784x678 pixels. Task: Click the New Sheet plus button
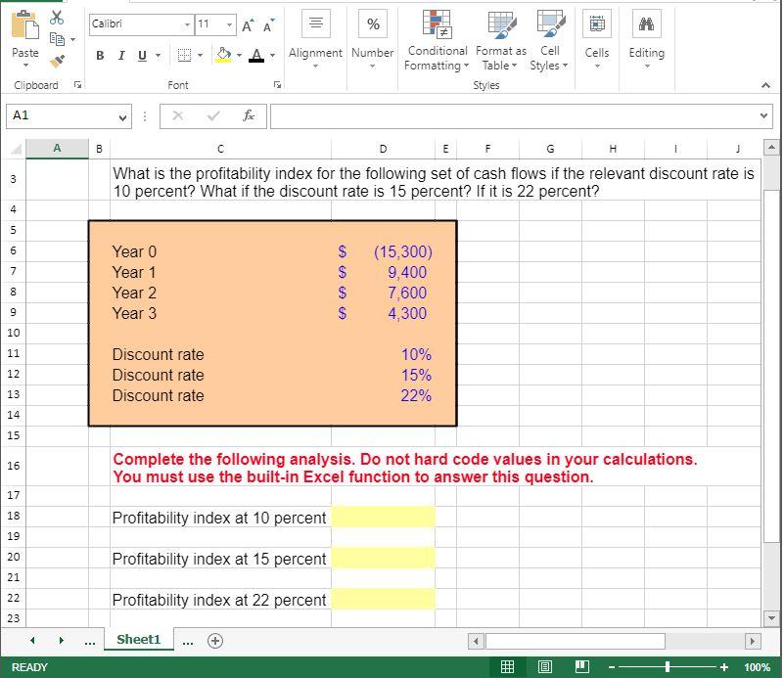214,639
